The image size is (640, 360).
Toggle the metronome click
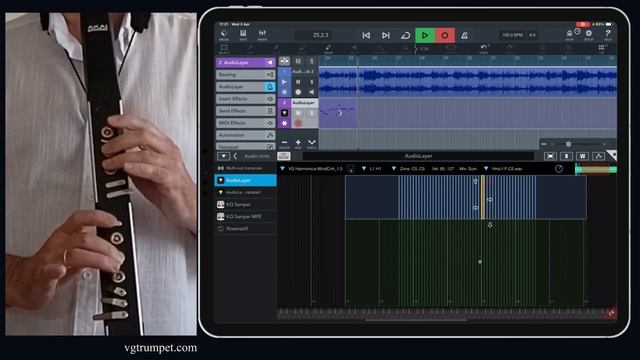tap(464, 36)
